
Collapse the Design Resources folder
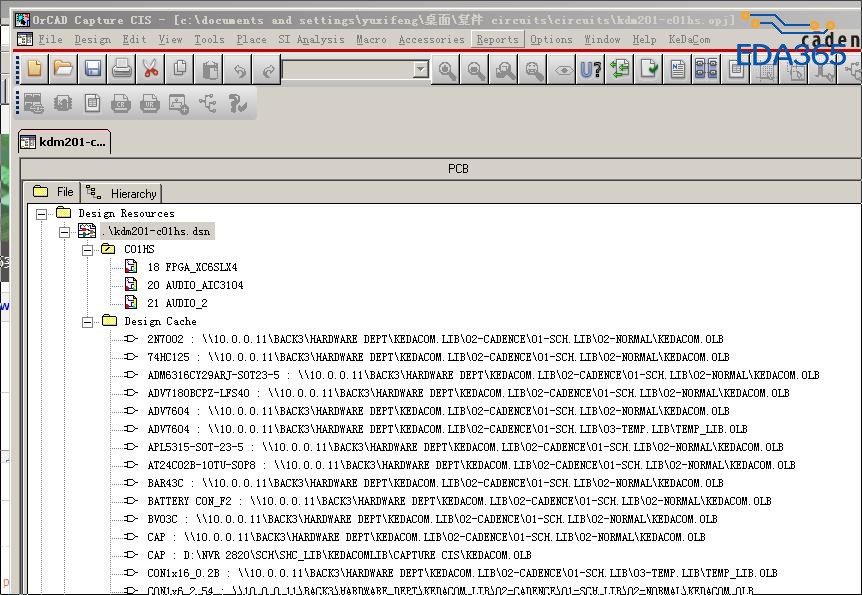pos(41,214)
